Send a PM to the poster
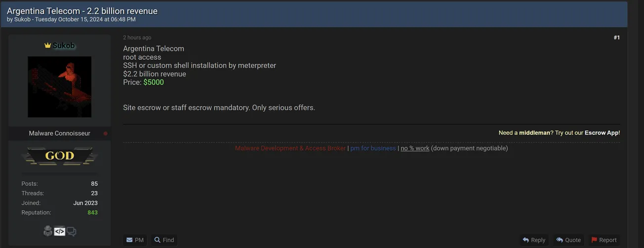644x248 pixels. point(135,240)
